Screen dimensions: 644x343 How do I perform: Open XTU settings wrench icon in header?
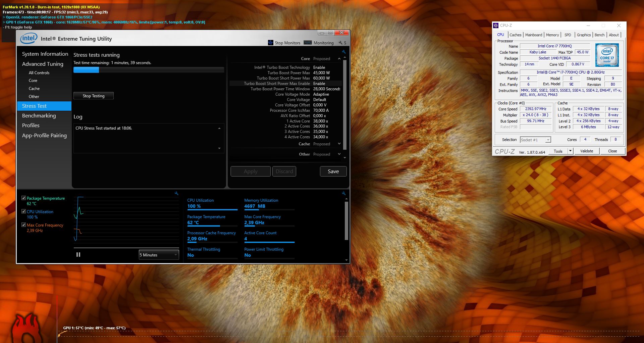(x=340, y=43)
